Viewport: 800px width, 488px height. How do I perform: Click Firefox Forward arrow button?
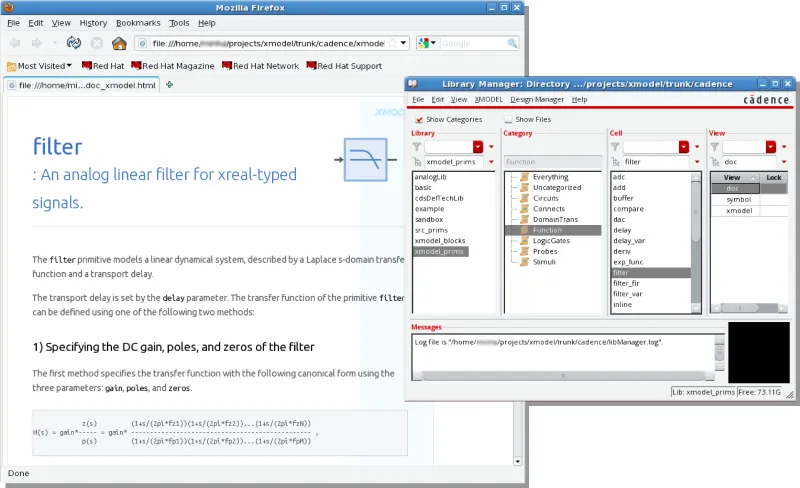click(x=37, y=43)
